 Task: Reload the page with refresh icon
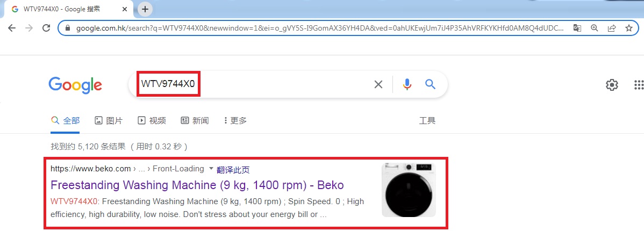tap(46, 28)
